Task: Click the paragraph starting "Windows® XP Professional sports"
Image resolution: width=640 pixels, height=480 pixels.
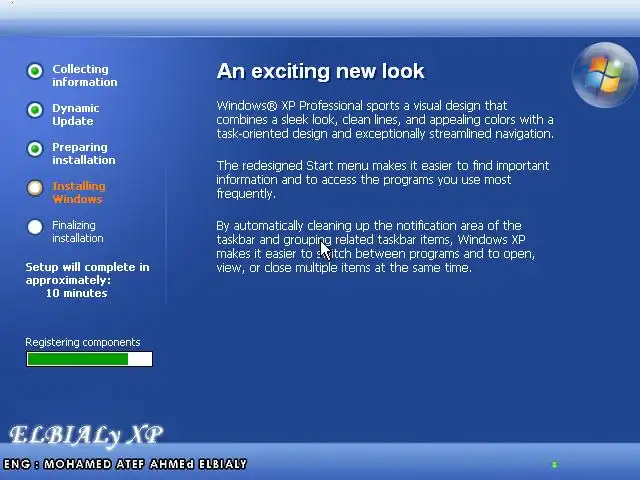Action: tap(385, 120)
